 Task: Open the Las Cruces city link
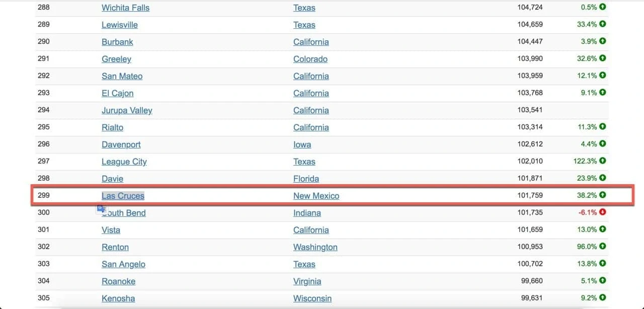coord(123,196)
